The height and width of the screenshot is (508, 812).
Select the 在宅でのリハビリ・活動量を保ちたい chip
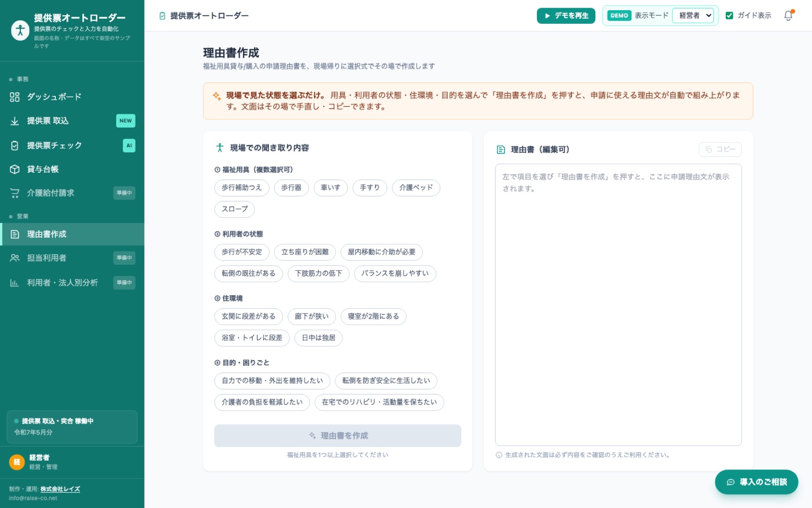coord(380,402)
